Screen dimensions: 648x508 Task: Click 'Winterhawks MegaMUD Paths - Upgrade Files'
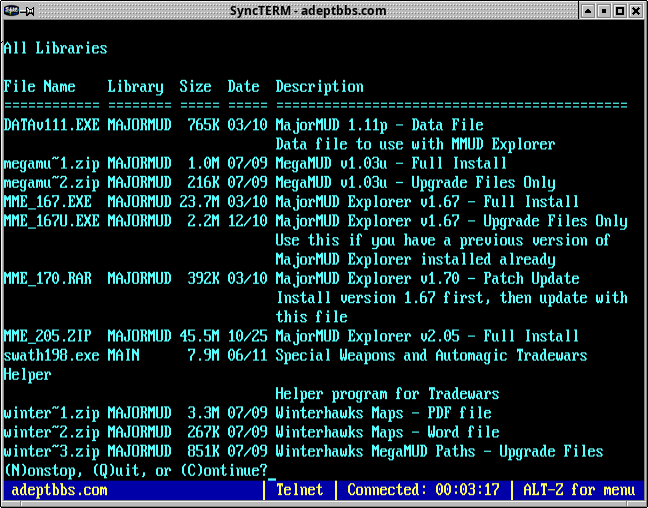[x=439, y=451]
